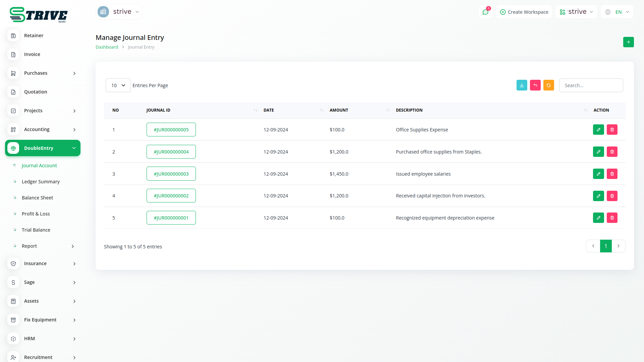
Task: Edit journal entry #JUR000000005
Action: coord(598,130)
